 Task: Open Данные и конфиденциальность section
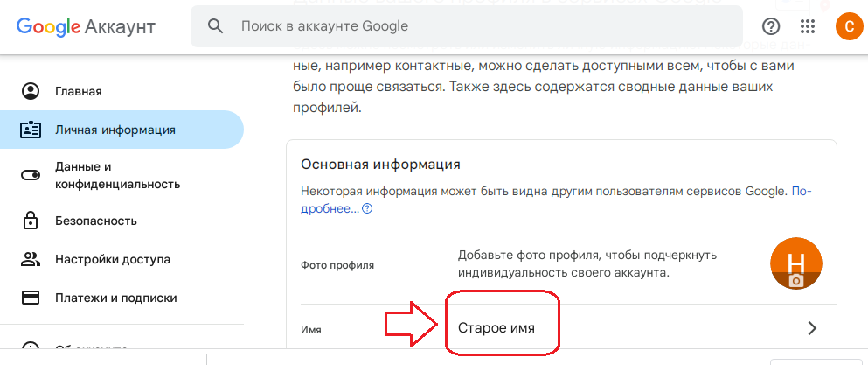(x=117, y=175)
